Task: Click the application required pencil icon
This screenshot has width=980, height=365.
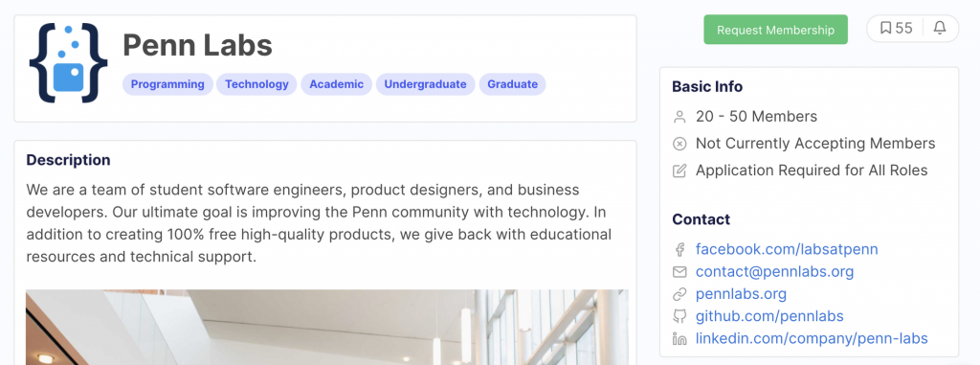Action: [x=679, y=171]
